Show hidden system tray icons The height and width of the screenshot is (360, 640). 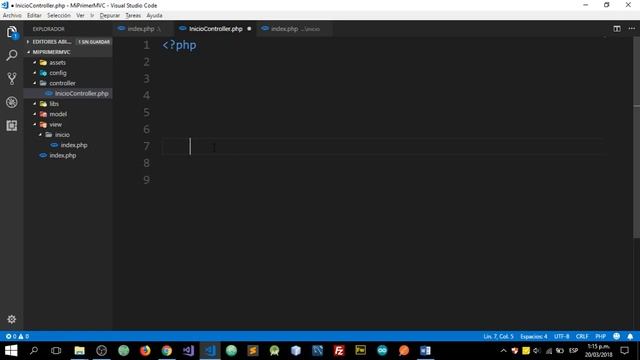click(503, 351)
